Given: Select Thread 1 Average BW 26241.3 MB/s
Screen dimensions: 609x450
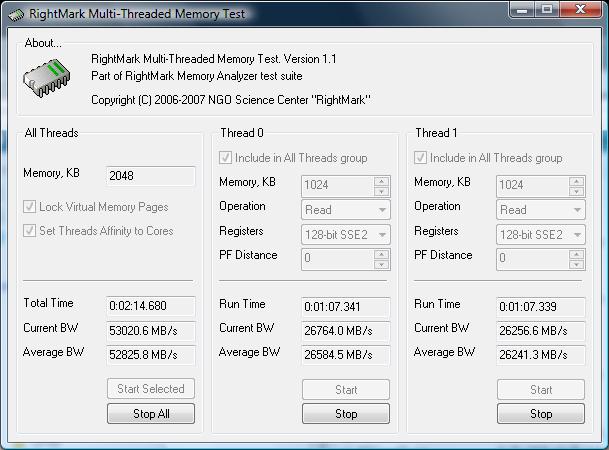Looking at the screenshot, I should coord(541,355).
